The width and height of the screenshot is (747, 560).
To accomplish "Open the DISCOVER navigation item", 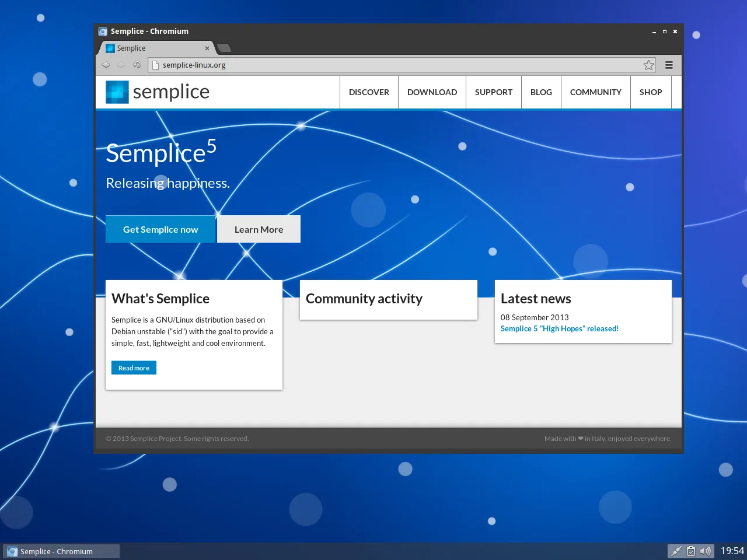I will (369, 92).
